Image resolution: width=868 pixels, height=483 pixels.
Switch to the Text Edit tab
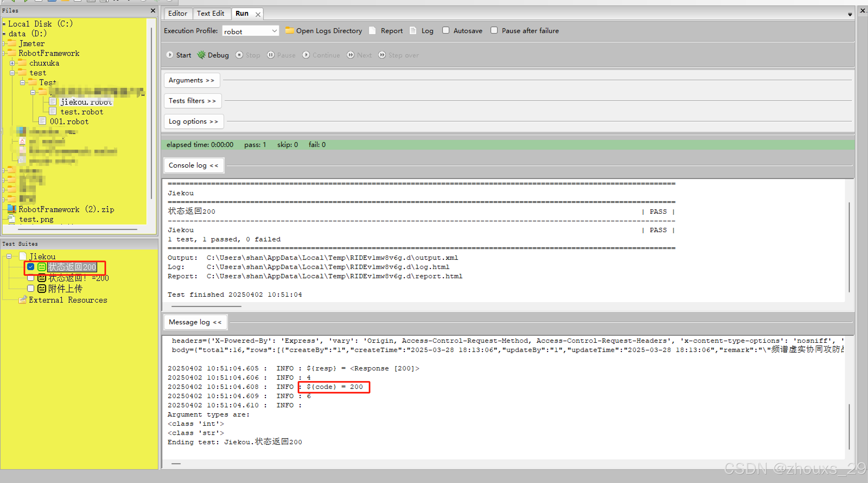coord(210,14)
